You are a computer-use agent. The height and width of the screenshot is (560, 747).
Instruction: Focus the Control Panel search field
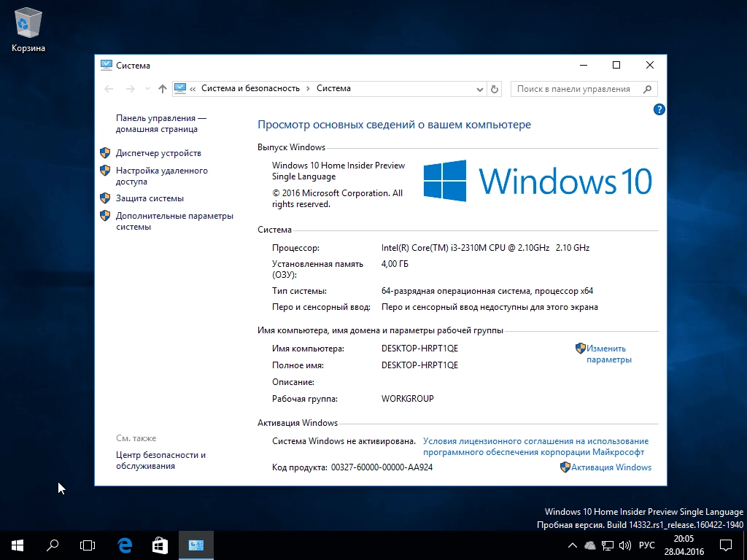(x=584, y=89)
